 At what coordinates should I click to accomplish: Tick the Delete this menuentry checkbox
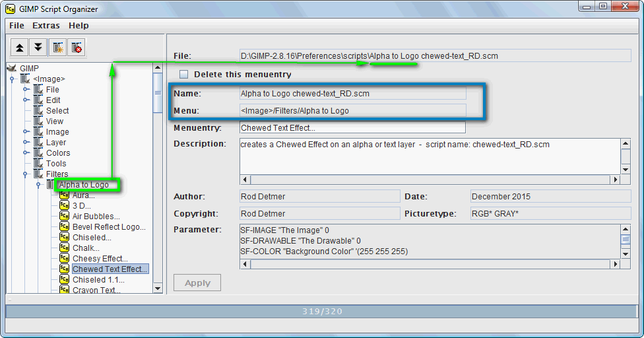point(183,75)
